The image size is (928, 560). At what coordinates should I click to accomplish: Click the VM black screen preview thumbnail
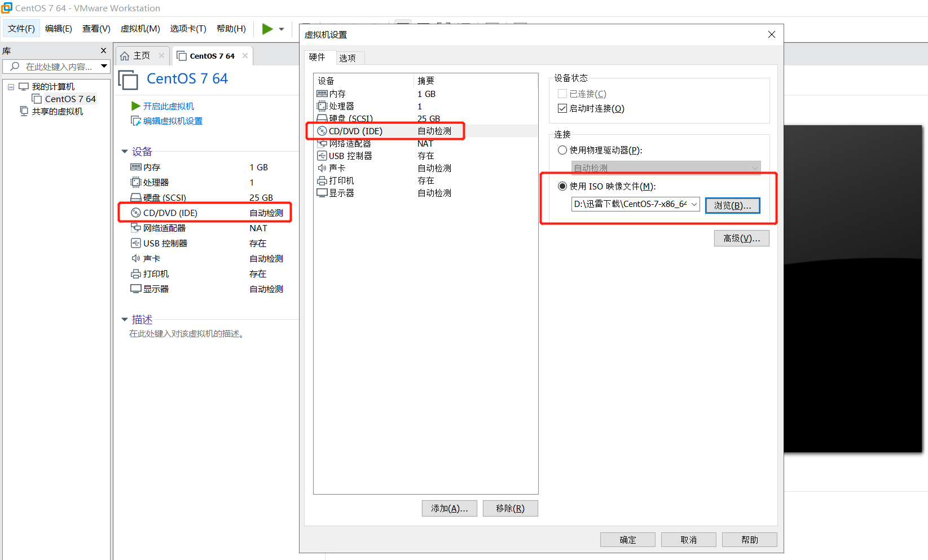(853, 289)
